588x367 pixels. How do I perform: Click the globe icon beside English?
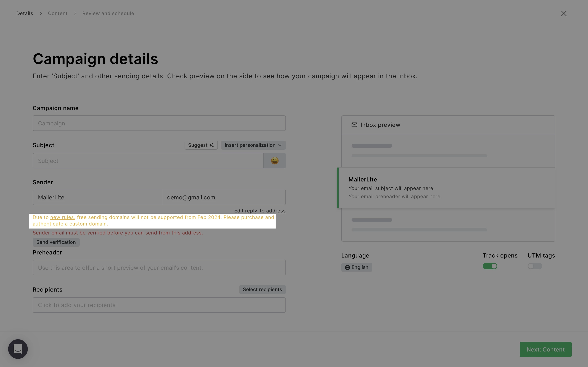[347, 268]
